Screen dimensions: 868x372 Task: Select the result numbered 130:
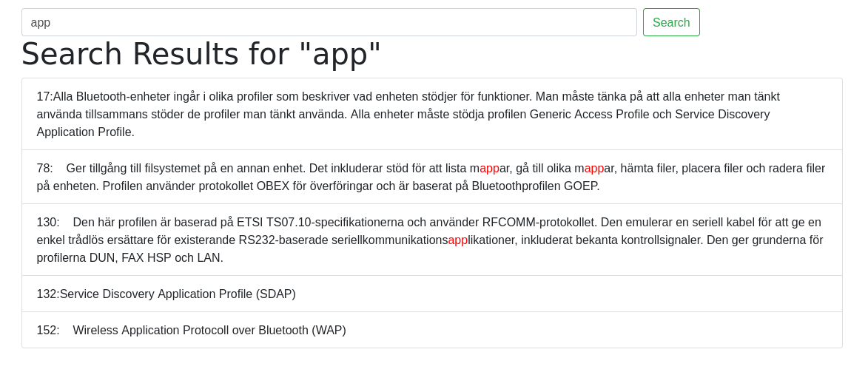point(47,223)
